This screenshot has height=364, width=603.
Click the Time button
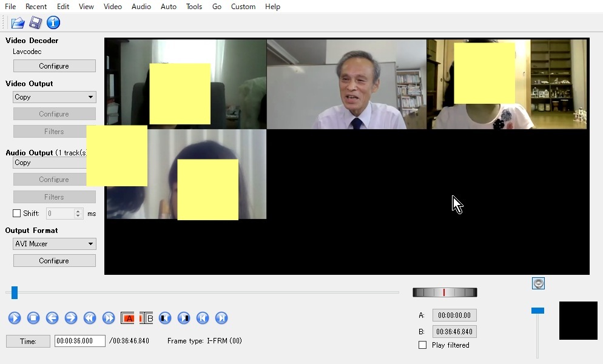28,341
